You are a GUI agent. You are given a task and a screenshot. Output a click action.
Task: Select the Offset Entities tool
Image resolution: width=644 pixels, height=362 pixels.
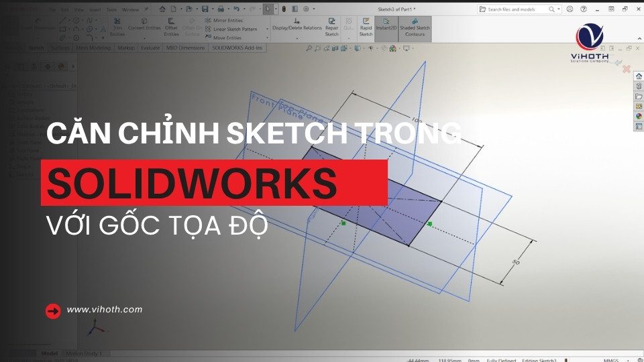pyautogui.click(x=171, y=27)
